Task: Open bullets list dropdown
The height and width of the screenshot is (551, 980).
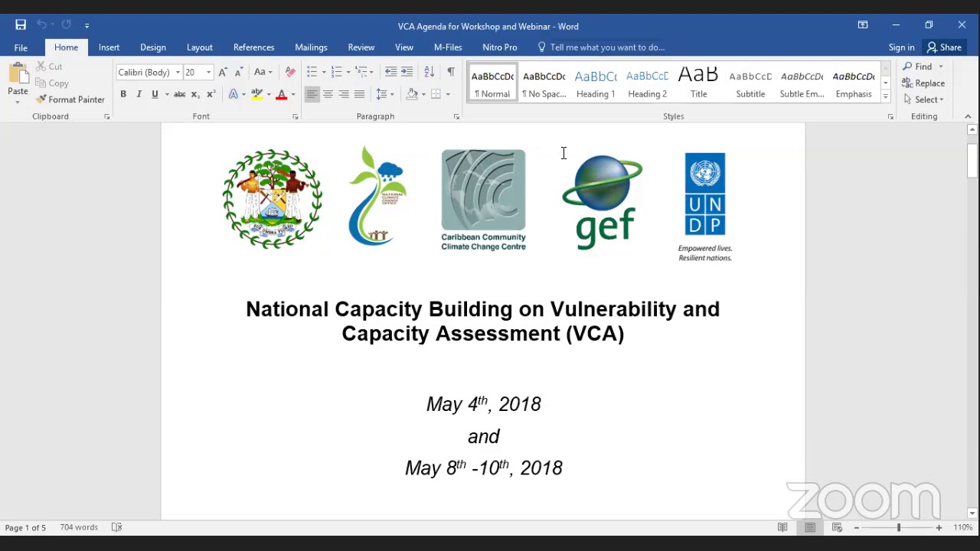Action: (324, 73)
